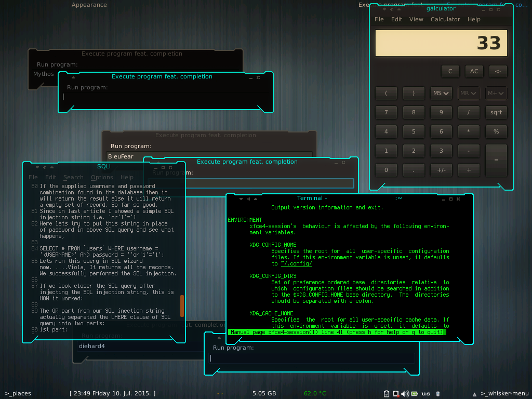The image size is (532, 399).
Task: Click the up-arrow icon beside whisker-menu
Action: [x=474, y=394]
